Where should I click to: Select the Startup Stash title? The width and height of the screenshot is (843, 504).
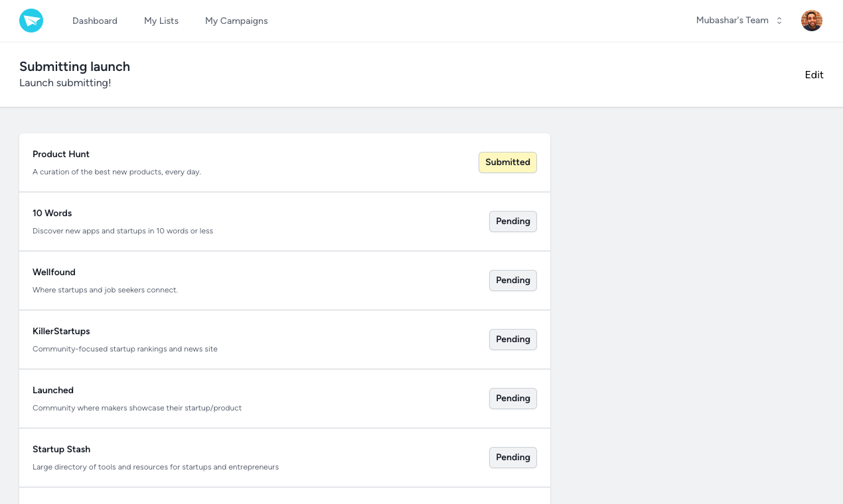coord(62,450)
